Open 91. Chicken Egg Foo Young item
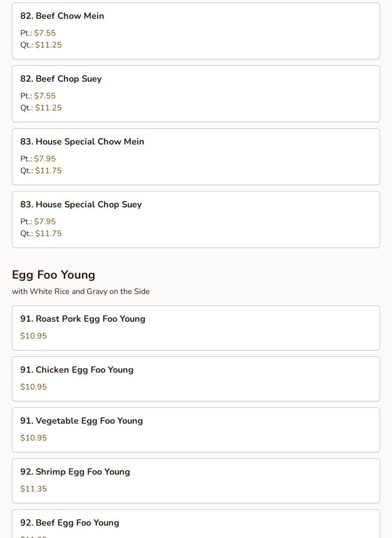392x538 pixels. (x=77, y=370)
